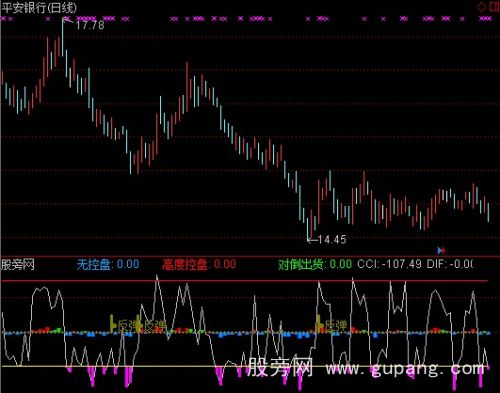
Task: Click the 无控盘 indicator label
Action: 108,264
